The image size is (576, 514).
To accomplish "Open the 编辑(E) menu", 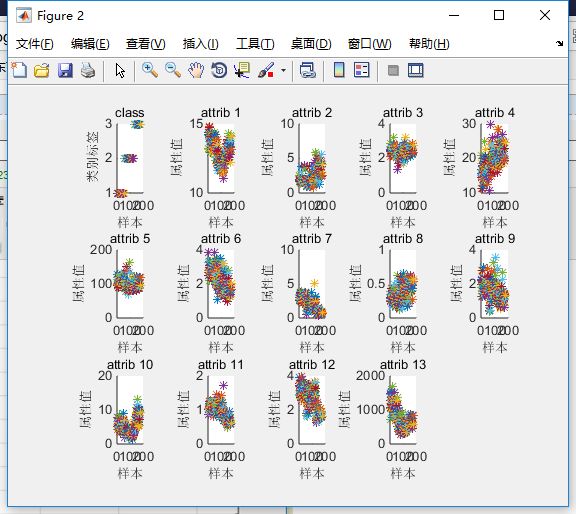I will [90, 44].
